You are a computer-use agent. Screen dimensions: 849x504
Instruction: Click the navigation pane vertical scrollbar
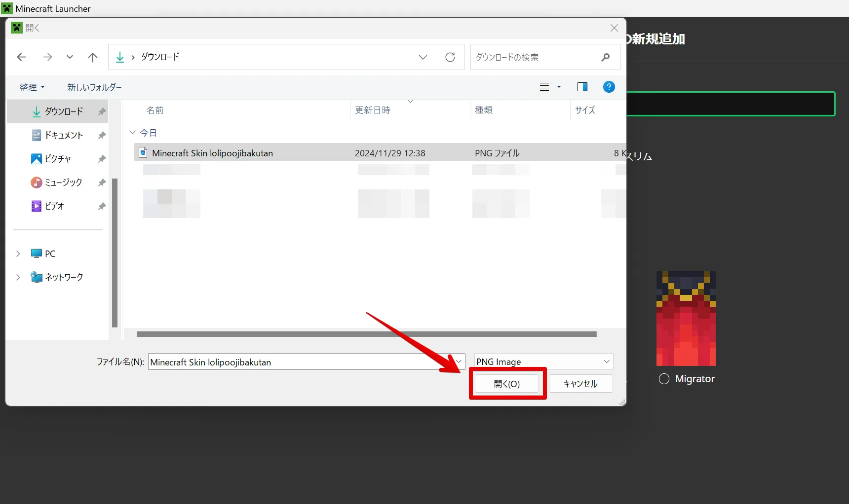pyautogui.click(x=115, y=252)
